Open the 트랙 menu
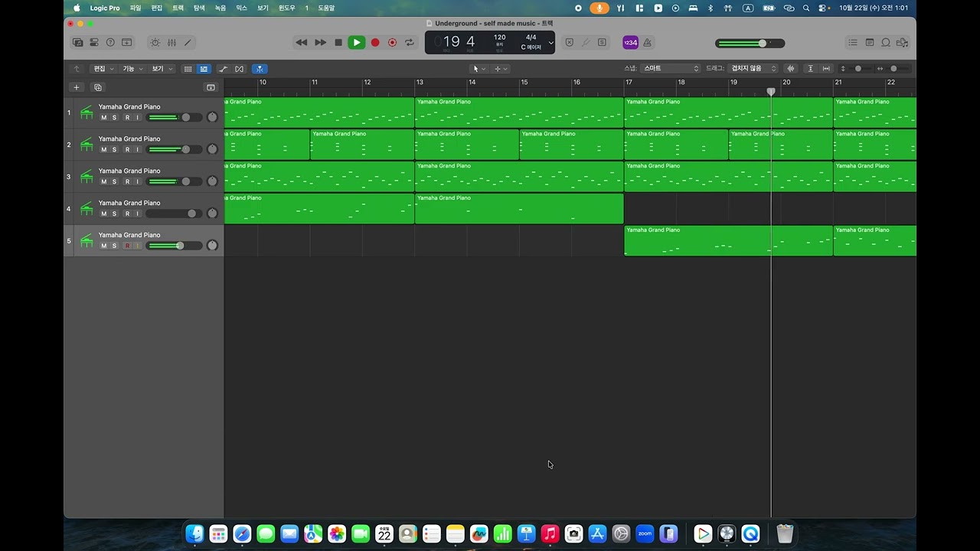The height and width of the screenshot is (551, 980). [178, 8]
